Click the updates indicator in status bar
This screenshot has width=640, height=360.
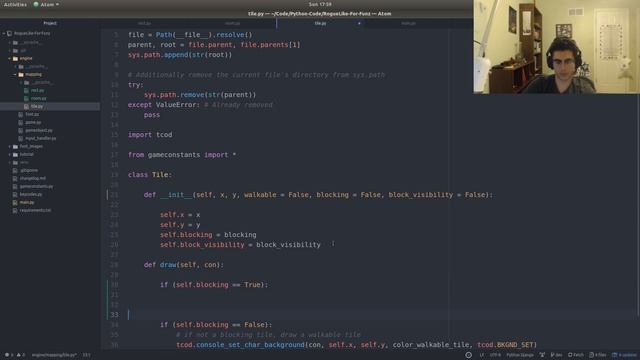click(x=624, y=355)
